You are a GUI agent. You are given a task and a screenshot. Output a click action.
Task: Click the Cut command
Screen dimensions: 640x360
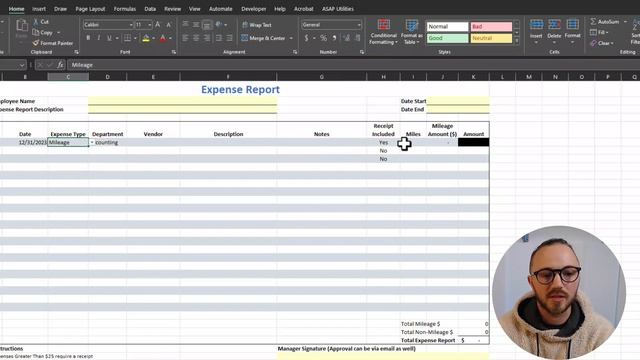pos(41,22)
